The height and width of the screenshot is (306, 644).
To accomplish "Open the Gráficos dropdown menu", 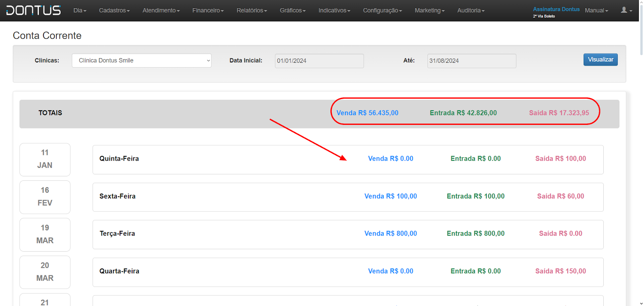I will (x=293, y=10).
